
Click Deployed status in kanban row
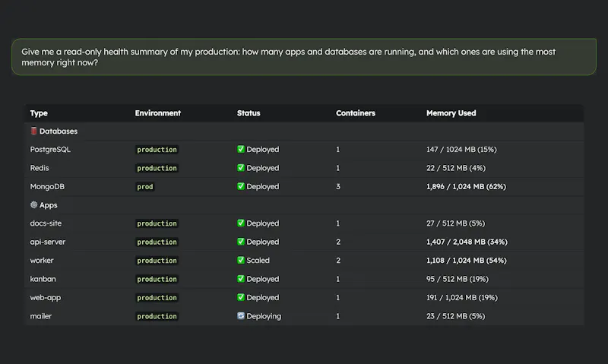(x=262, y=280)
